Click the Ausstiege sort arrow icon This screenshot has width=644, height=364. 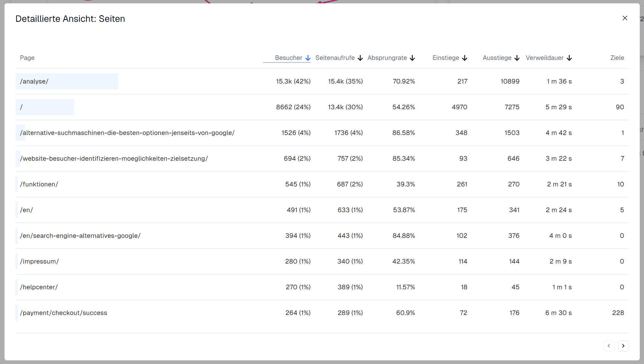tap(517, 58)
